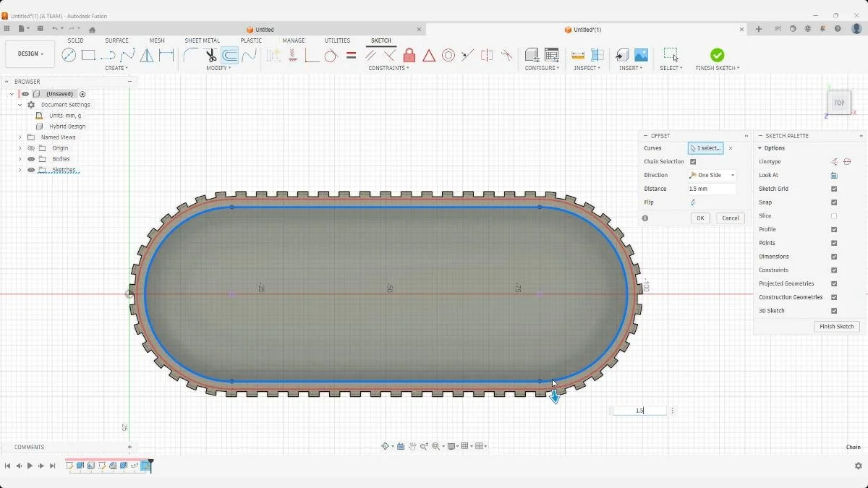Image resolution: width=868 pixels, height=488 pixels.
Task: Open the SHEET METAL tab
Action: (x=202, y=40)
